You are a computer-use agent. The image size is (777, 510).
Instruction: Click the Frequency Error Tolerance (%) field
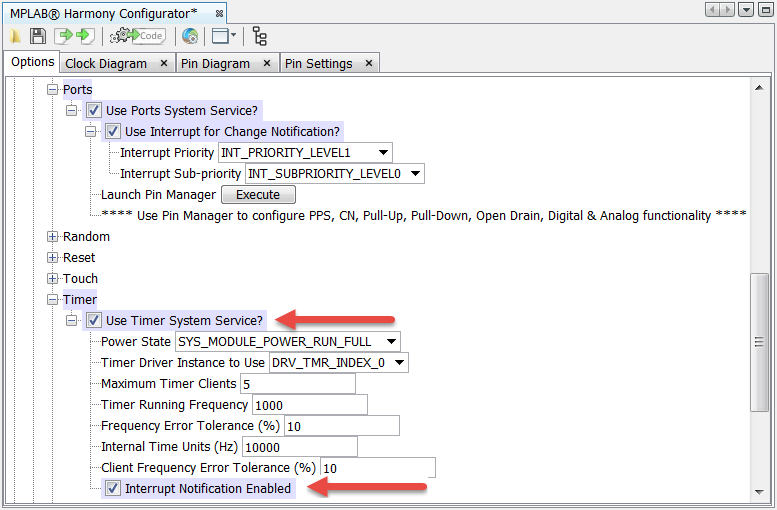(x=341, y=426)
